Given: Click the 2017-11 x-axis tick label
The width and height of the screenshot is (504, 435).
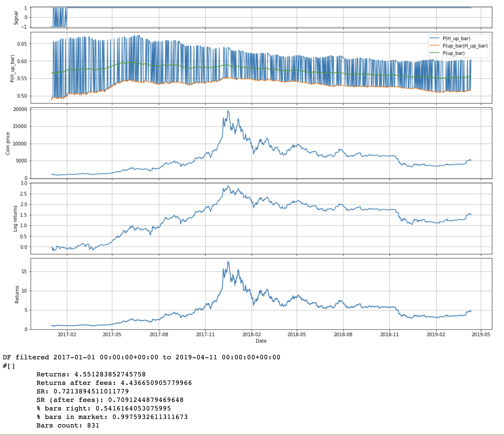Looking at the screenshot, I should 205,334.
